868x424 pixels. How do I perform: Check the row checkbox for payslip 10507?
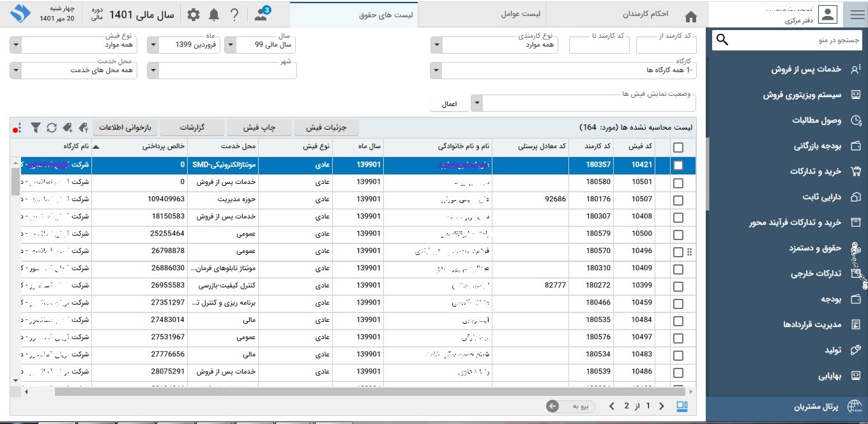point(678,201)
